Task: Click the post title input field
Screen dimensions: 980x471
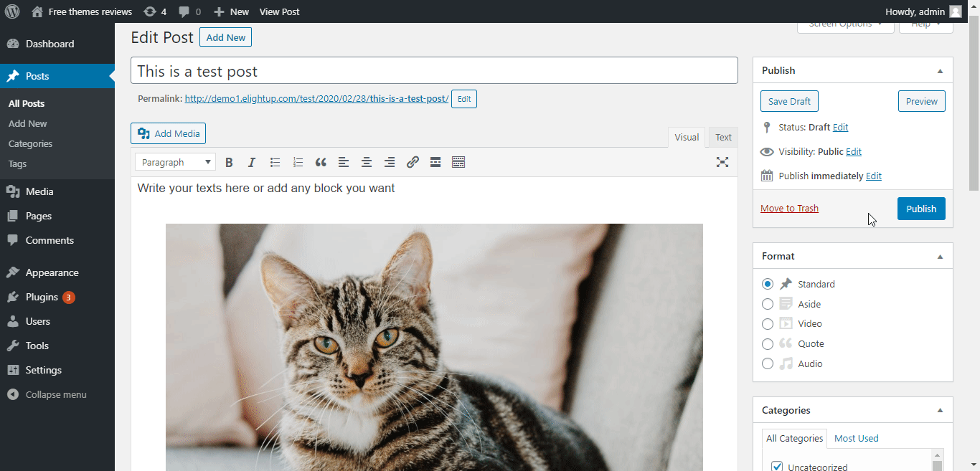Action: coord(434,70)
